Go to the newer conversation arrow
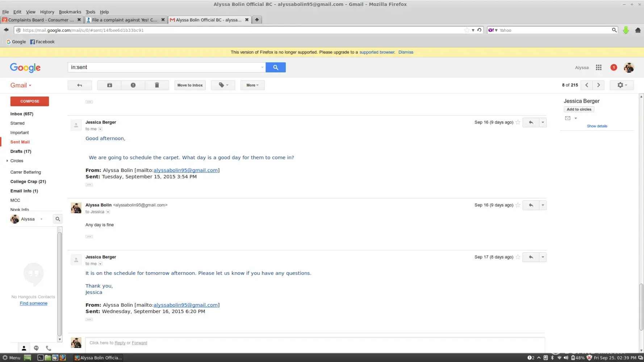 point(587,85)
